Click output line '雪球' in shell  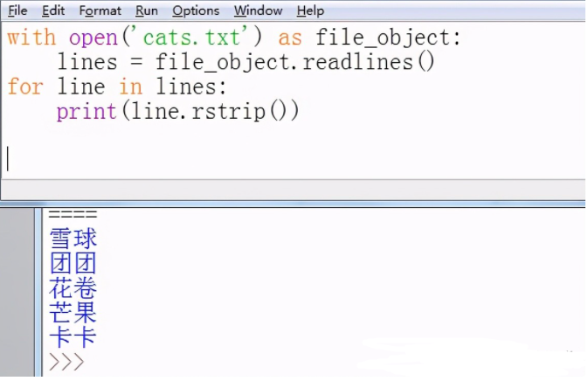(73, 239)
